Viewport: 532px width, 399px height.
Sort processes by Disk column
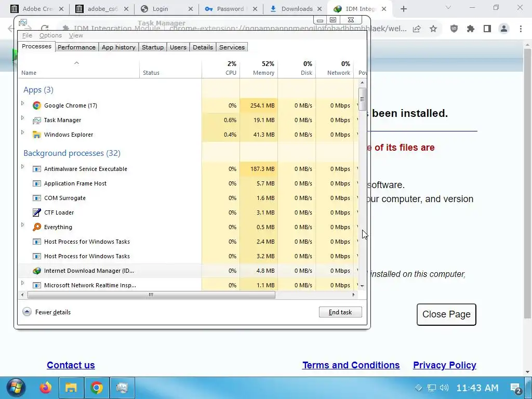click(x=297, y=68)
